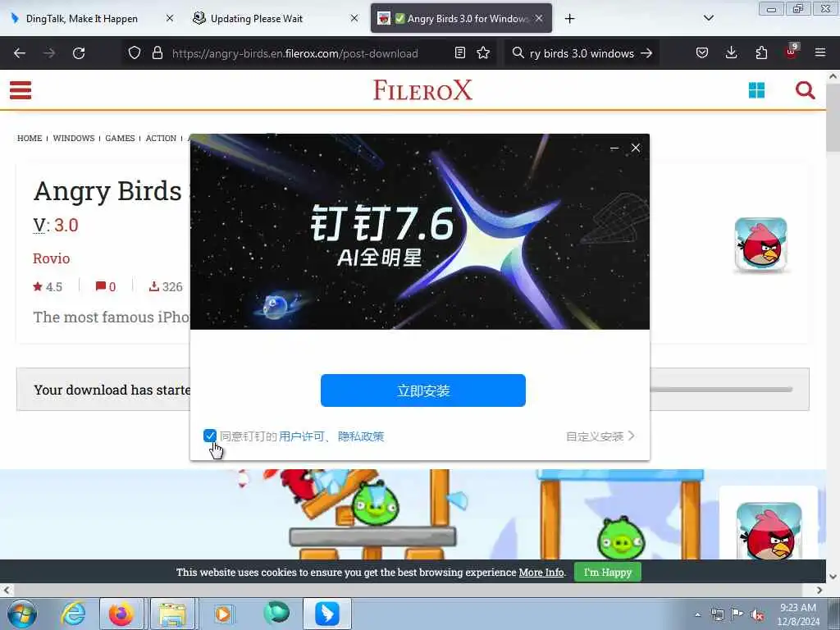Expand the list all tabs dropdown
Viewport: 840px width, 630px height.
(708, 18)
